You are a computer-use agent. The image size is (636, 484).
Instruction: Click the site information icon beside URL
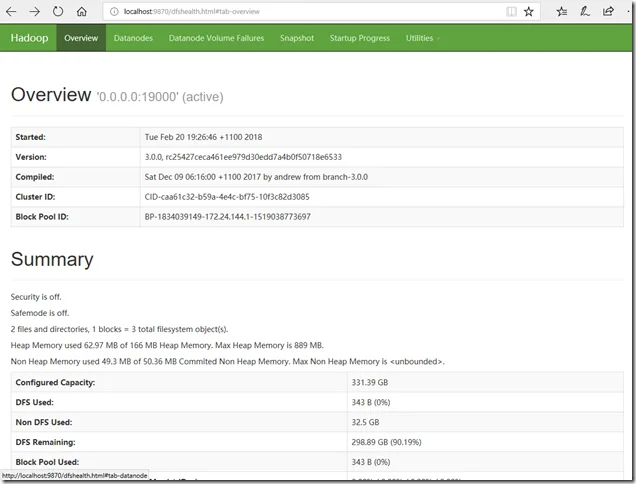[x=113, y=11]
